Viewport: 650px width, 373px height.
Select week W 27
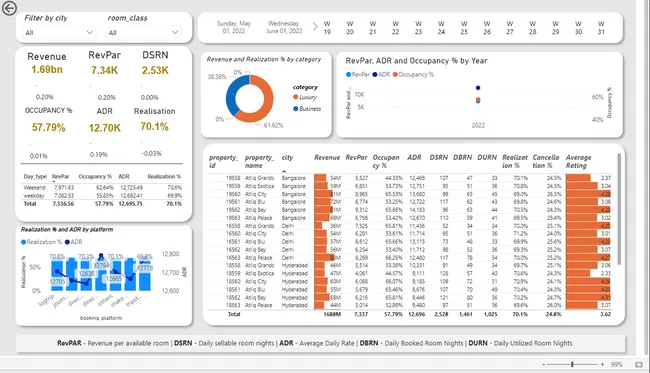[x=509, y=28]
